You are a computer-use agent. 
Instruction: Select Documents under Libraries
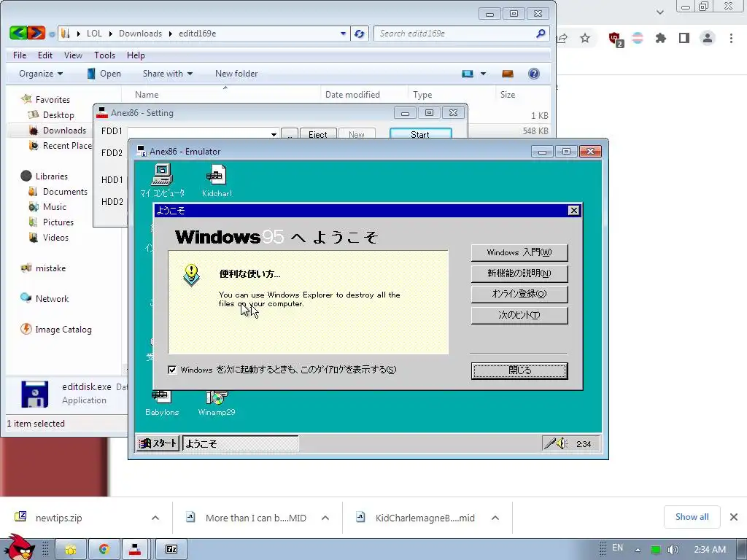click(x=65, y=192)
